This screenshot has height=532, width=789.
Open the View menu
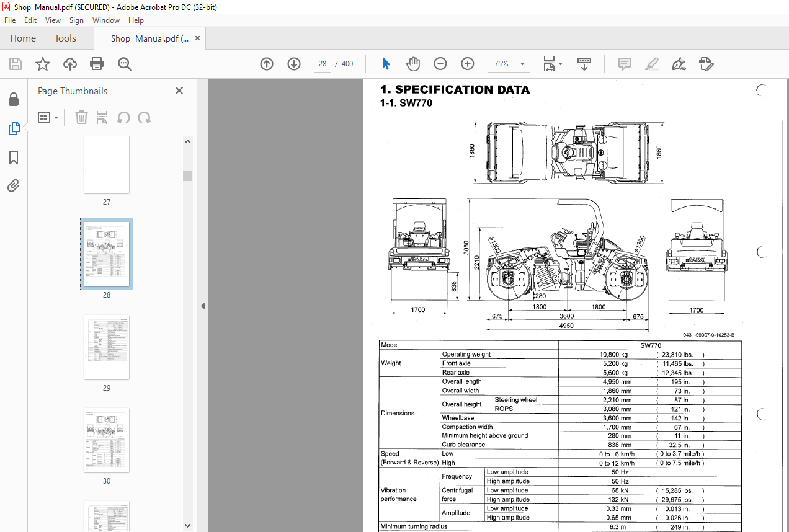[x=53, y=20]
